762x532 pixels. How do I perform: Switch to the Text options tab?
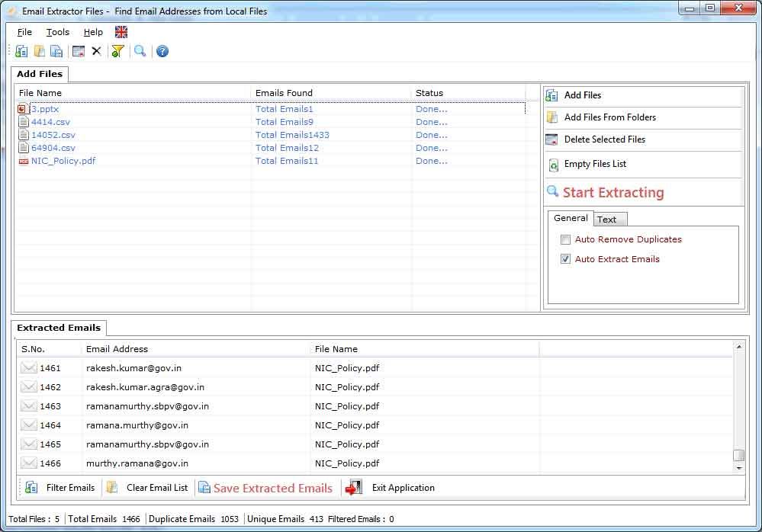[607, 220]
